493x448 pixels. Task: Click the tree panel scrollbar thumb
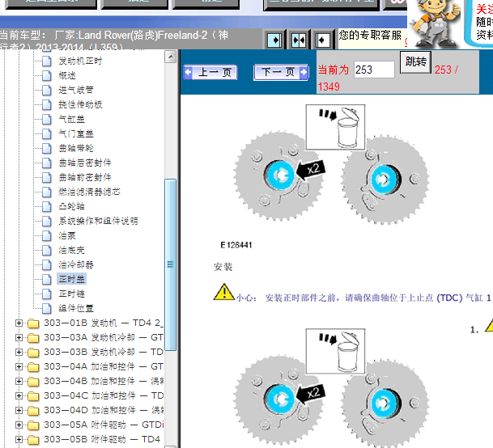coord(171,264)
